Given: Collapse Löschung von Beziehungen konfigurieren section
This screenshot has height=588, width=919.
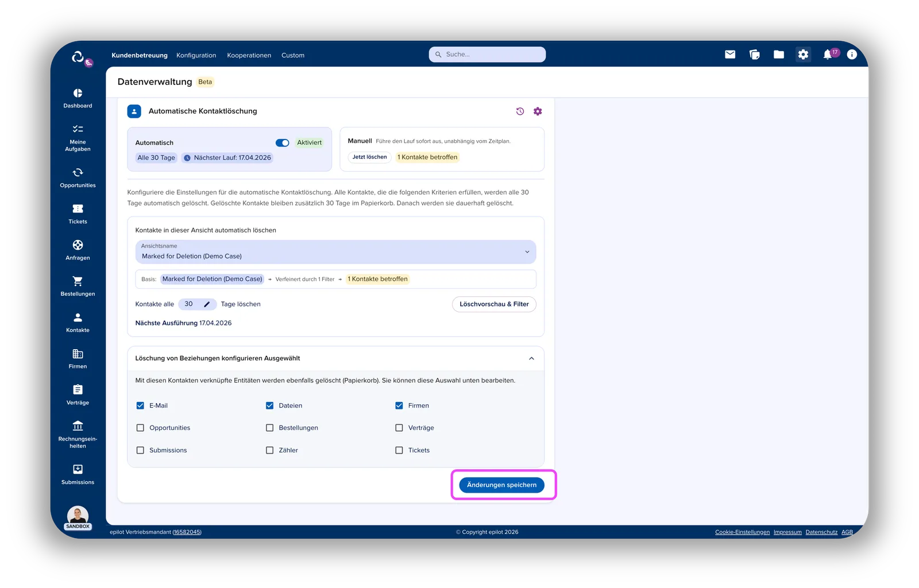Looking at the screenshot, I should coord(531,358).
